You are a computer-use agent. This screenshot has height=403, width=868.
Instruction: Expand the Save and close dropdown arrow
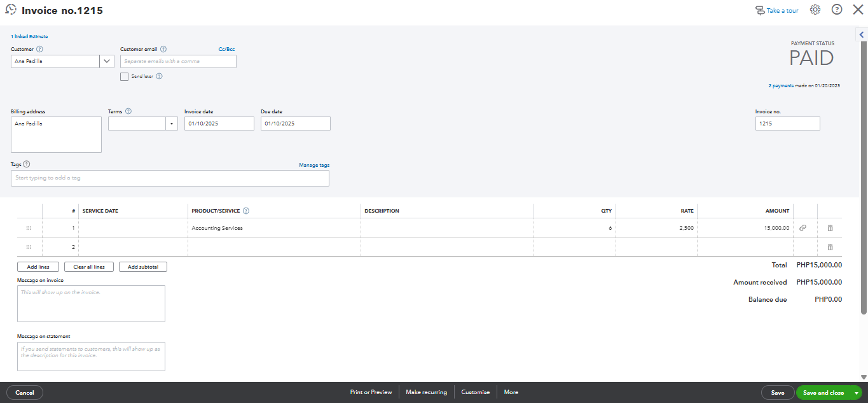click(857, 393)
